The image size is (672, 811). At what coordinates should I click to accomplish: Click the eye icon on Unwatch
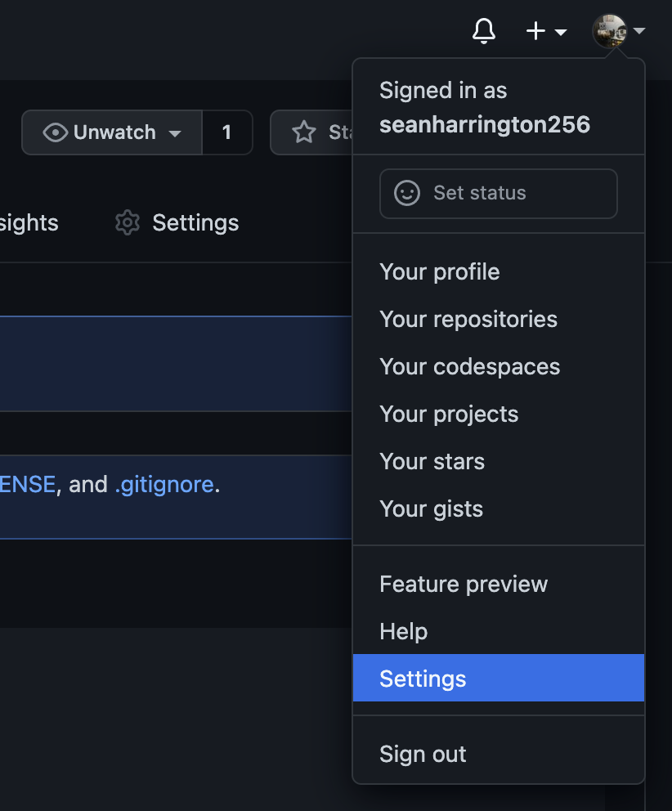click(56, 132)
